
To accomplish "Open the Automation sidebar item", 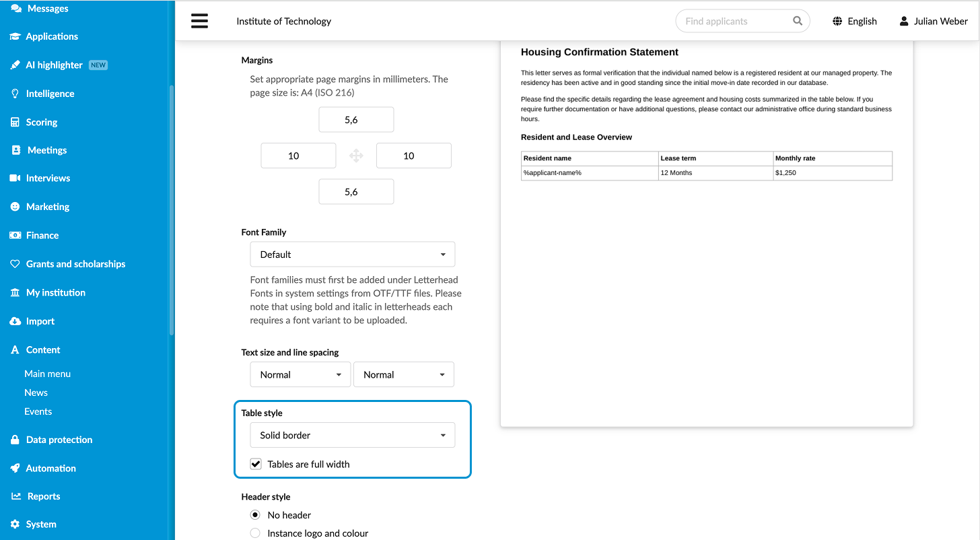I will (x=50, y=468).
